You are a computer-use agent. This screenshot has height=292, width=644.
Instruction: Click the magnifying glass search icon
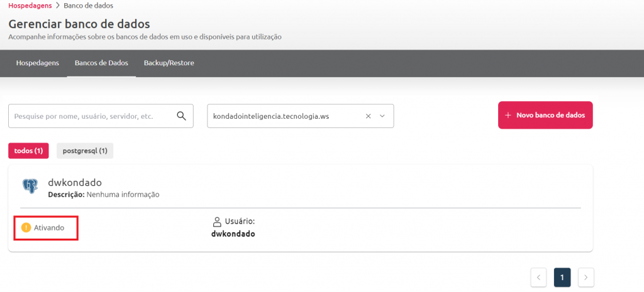click(181, 116)
